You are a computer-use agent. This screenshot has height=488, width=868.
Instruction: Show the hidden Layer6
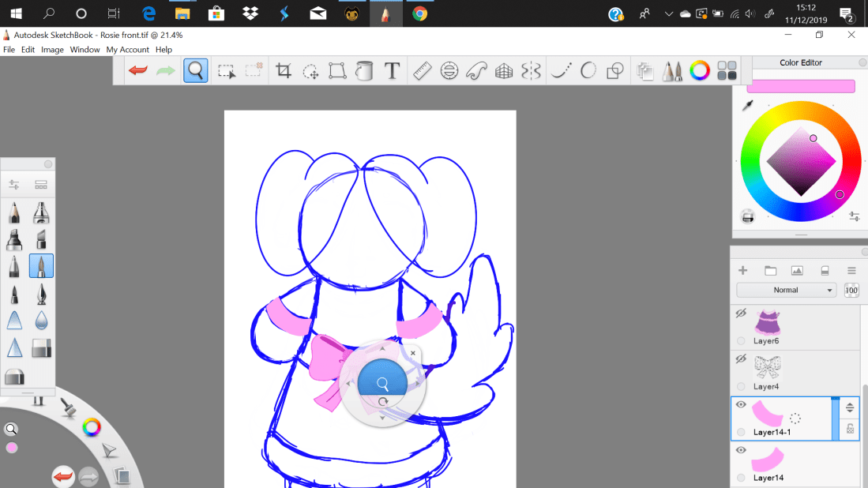click(741, 313)
